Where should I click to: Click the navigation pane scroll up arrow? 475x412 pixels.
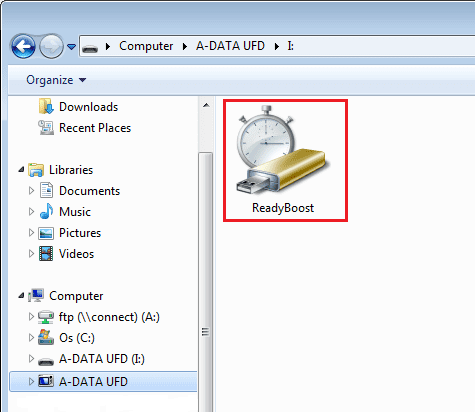(x=206, y=106)
